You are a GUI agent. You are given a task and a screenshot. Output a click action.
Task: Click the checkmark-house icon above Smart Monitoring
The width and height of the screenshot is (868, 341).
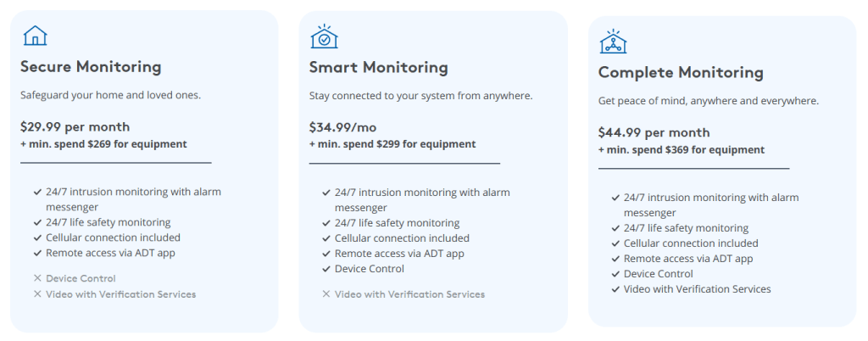pos(324,36)
